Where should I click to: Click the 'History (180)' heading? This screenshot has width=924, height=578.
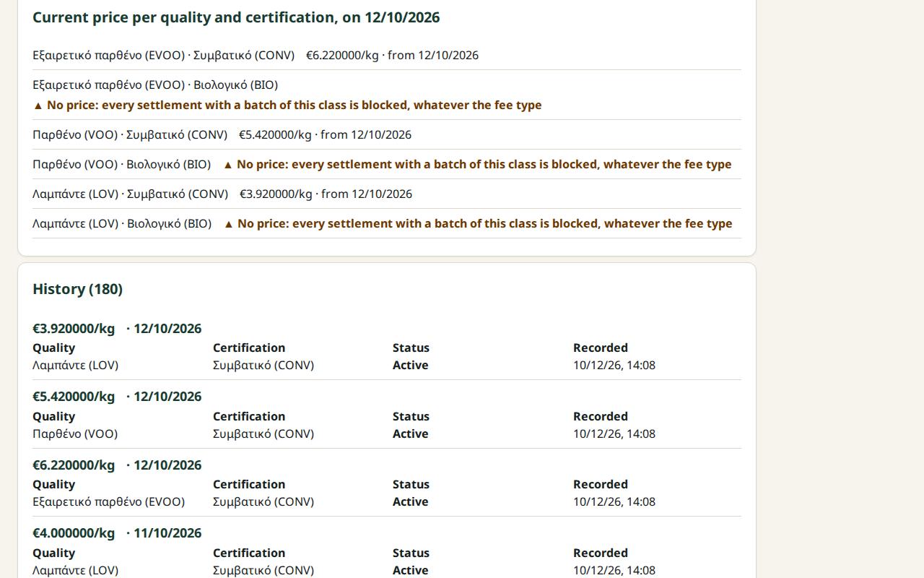coord(77,289)
